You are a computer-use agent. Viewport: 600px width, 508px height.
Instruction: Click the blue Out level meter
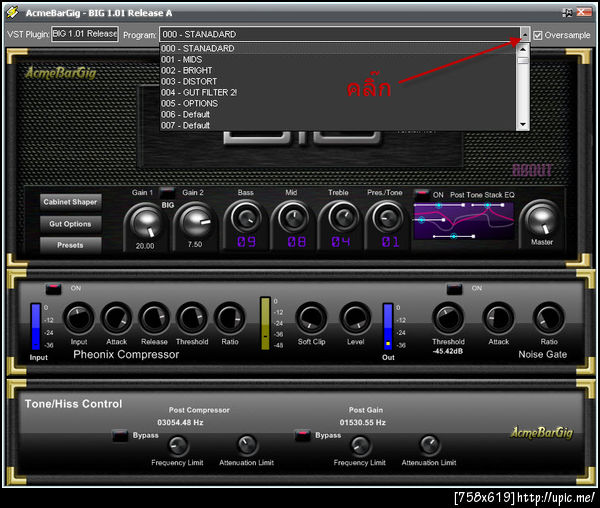pyautogui.click(x=388, y=327)
